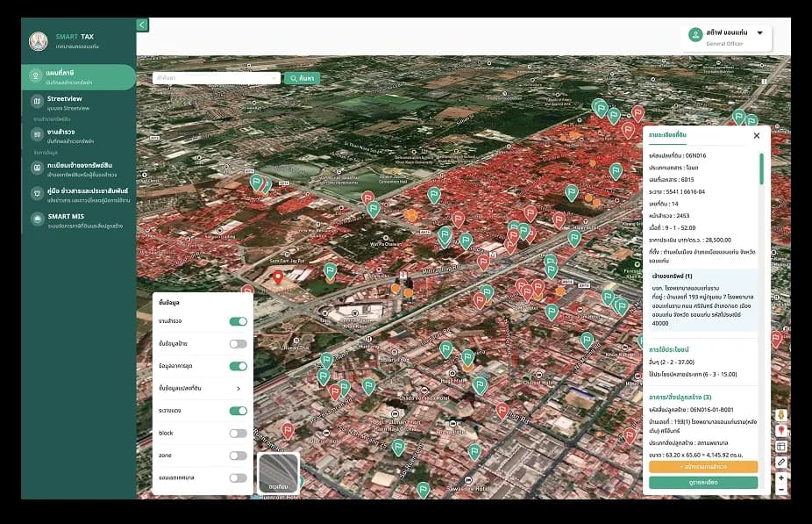Zoom in the map with plus
Screen dimensions: 812x524
tap(781, 477)
